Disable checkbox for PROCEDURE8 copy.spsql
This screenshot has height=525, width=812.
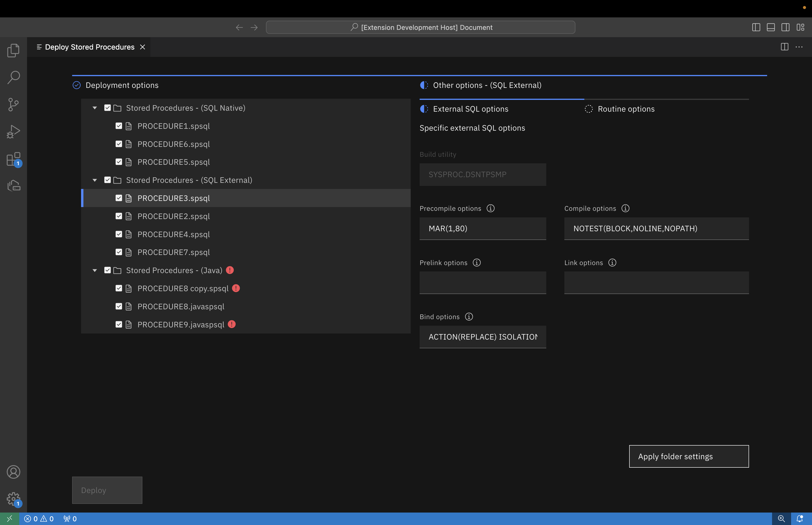pos(118,288)
